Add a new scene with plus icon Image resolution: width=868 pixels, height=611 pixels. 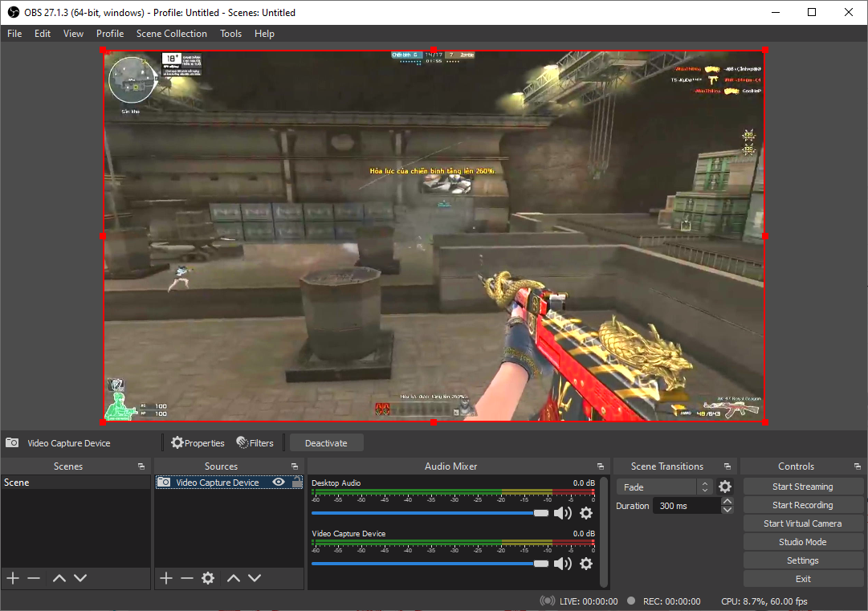[13, 578]
